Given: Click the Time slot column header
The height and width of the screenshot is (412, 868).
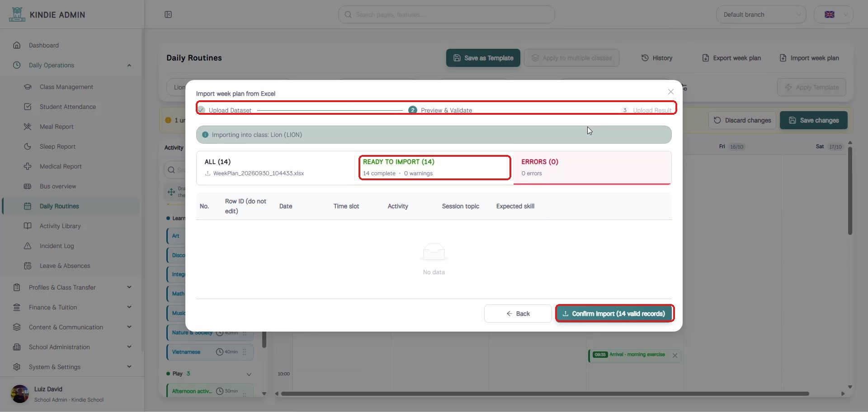Looking at the screenshot, I should (x=346, y=206).
